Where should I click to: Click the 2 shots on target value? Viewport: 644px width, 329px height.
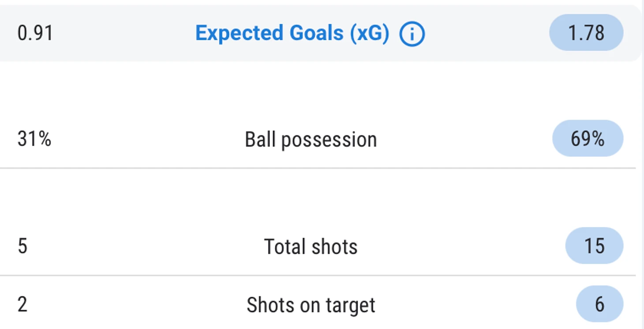pyautogui.click(x=22, y=305)
